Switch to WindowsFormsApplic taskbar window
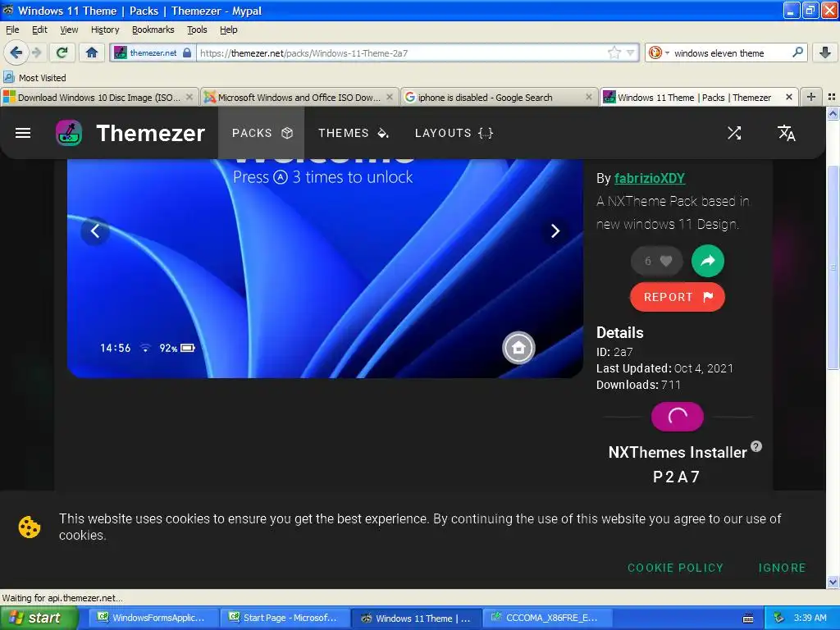 pos(153,618)
